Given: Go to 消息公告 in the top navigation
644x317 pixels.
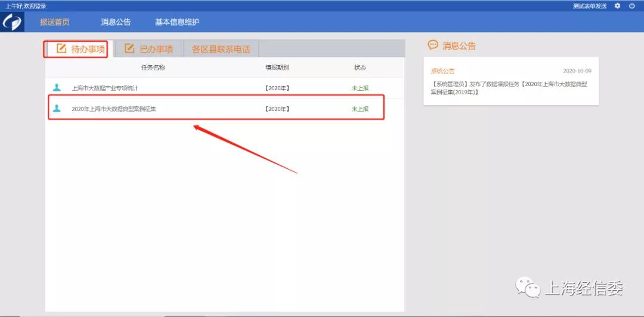Looking at the screenshot, I should 116,22.
